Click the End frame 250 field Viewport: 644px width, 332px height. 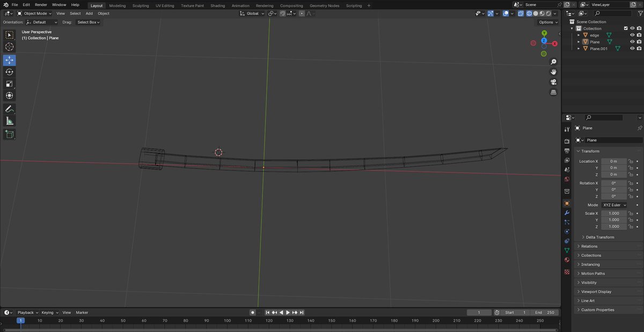pos(545,312)
